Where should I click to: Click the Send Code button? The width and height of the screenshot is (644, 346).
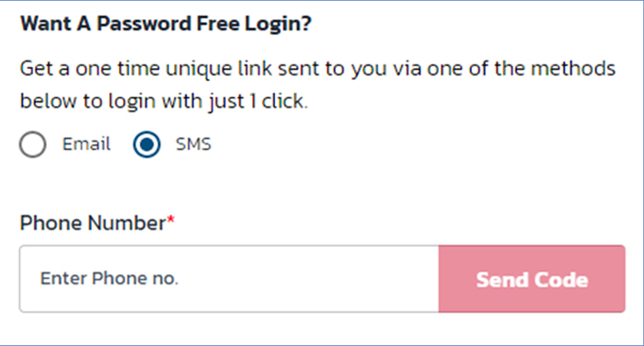(532, 279)
